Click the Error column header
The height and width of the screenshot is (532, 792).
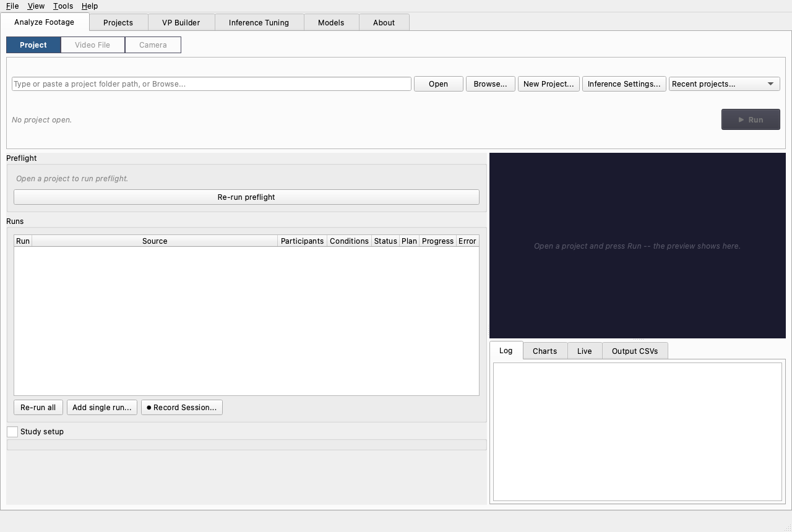point(467,241)
